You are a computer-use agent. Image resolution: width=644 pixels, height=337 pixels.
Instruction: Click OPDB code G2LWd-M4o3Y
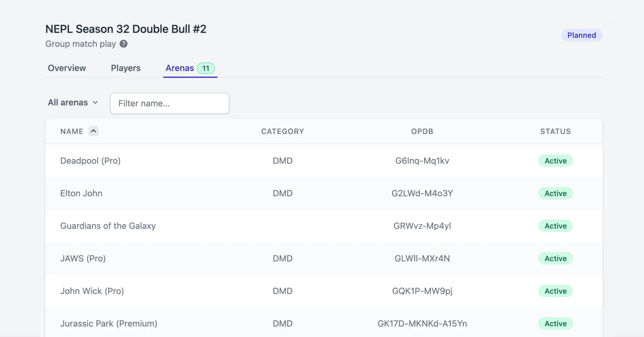click(422, 193)
